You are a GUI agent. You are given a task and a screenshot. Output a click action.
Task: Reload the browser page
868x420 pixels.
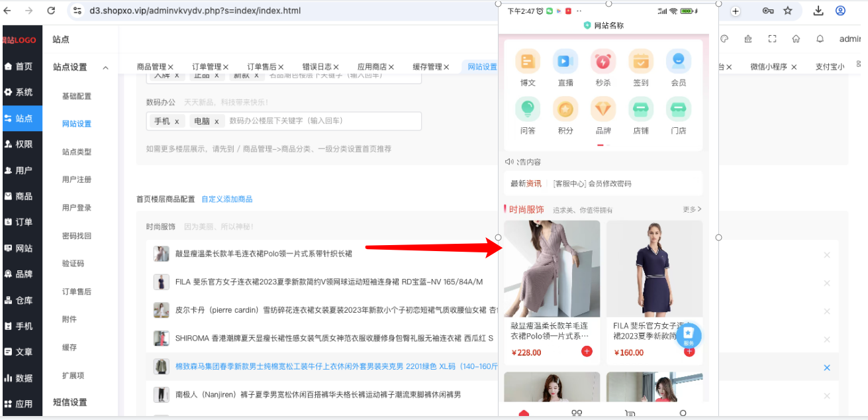(51, 11)
